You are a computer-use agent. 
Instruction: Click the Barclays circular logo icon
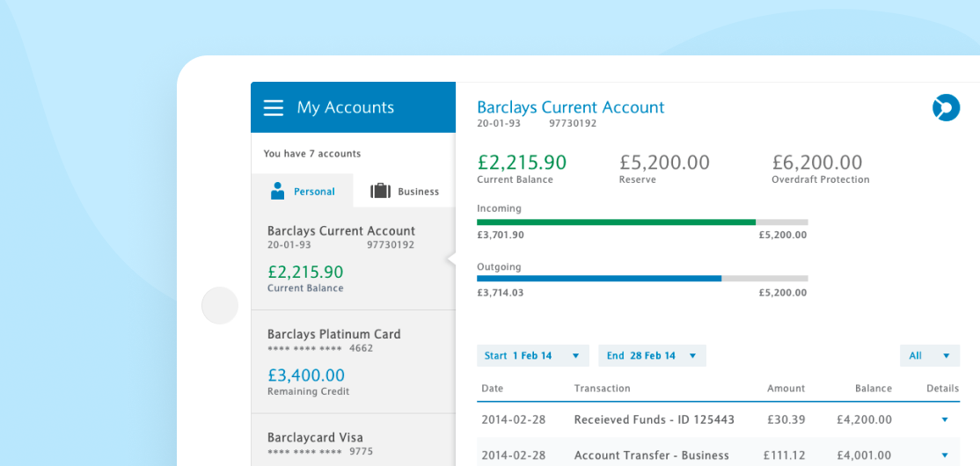point(946,107)
